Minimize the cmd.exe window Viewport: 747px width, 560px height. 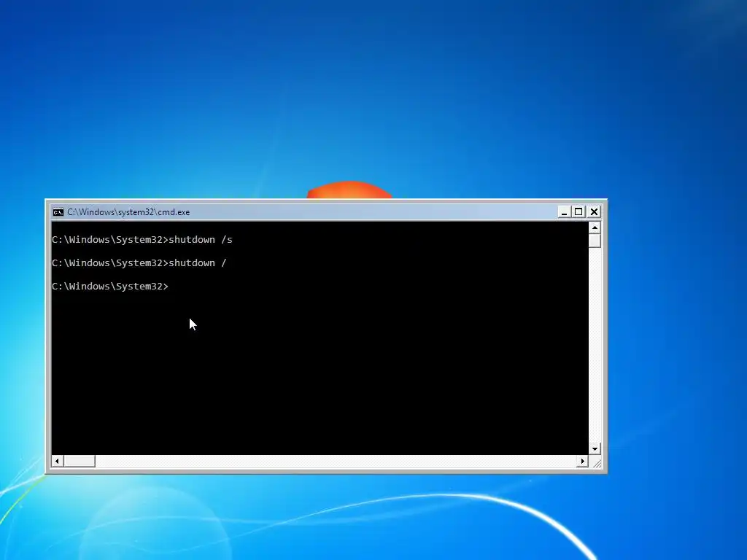564,212
